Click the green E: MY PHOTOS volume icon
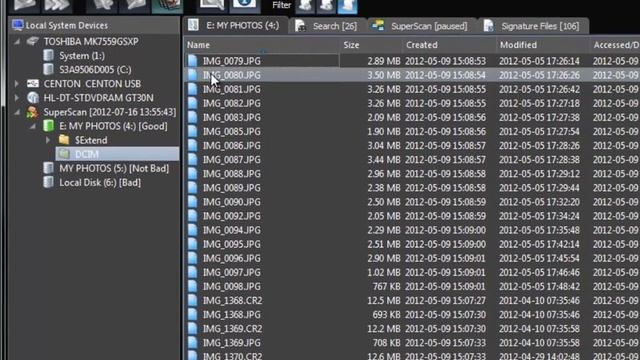640x360 pixels. pyautogui.click(x=49, y=126)
